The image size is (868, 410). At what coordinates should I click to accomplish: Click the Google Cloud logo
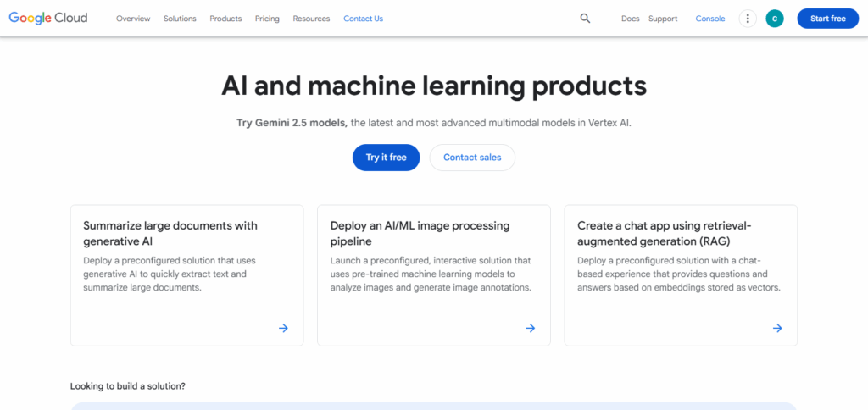click(x=48, y=19)
